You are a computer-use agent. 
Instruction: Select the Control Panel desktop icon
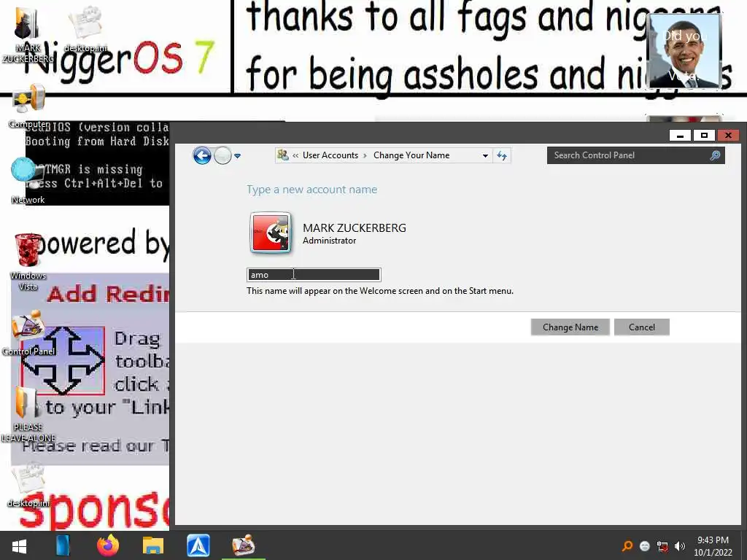[28, 333]
